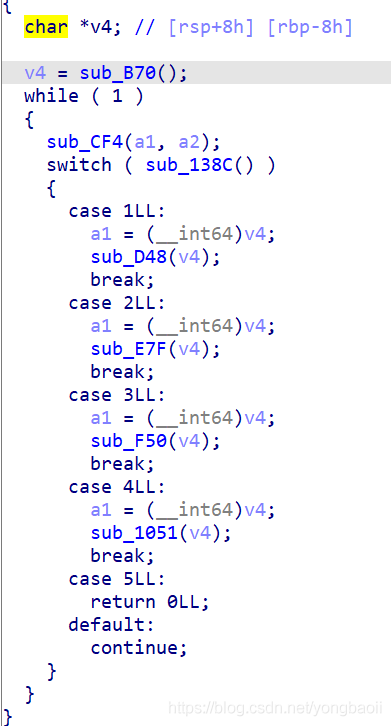Click the *v4 variable declaration

101,27
